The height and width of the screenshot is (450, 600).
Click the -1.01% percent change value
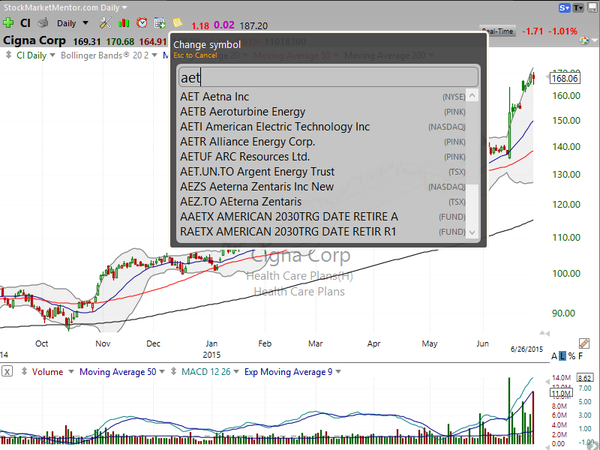[x=563, y=31]
